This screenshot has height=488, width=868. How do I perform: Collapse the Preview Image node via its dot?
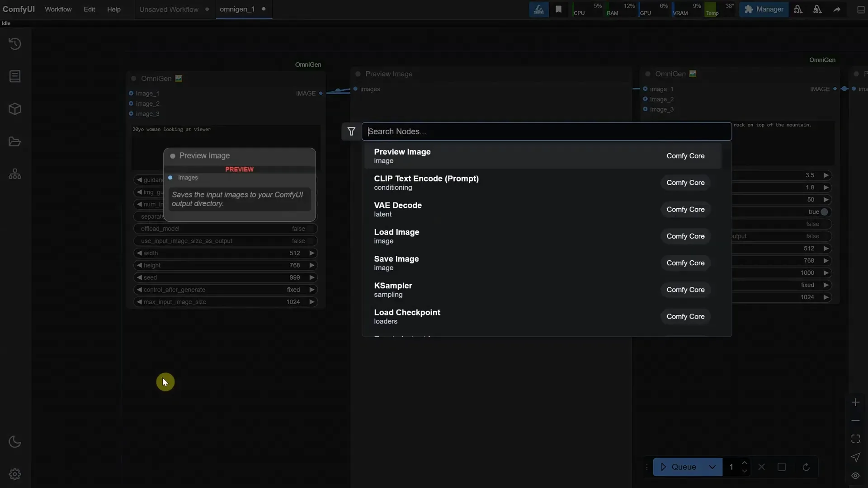click(358, 74)
